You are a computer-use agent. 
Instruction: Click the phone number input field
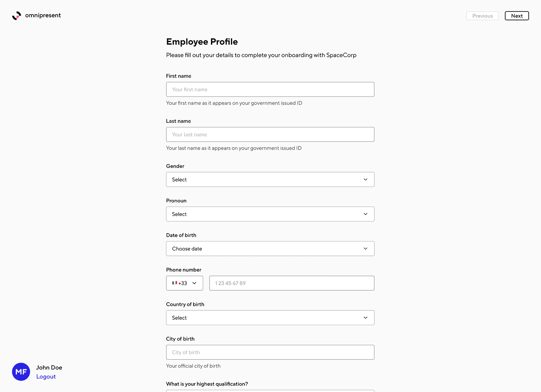(292, 283)
